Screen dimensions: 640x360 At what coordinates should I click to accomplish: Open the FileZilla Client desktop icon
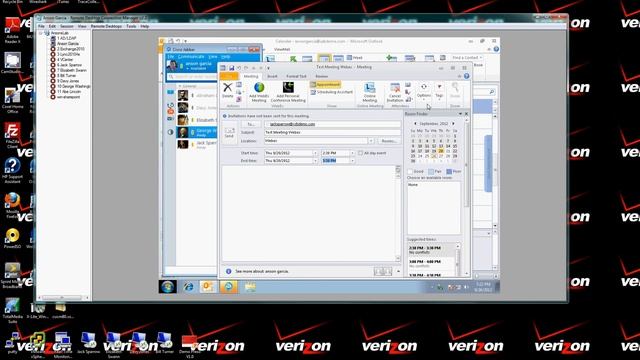(12, 136)
